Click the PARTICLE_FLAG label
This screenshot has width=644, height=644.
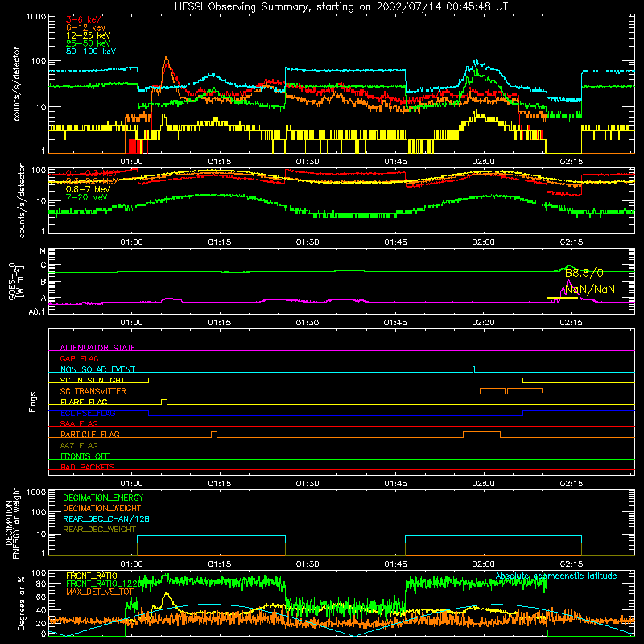click(x=89, y=435)
